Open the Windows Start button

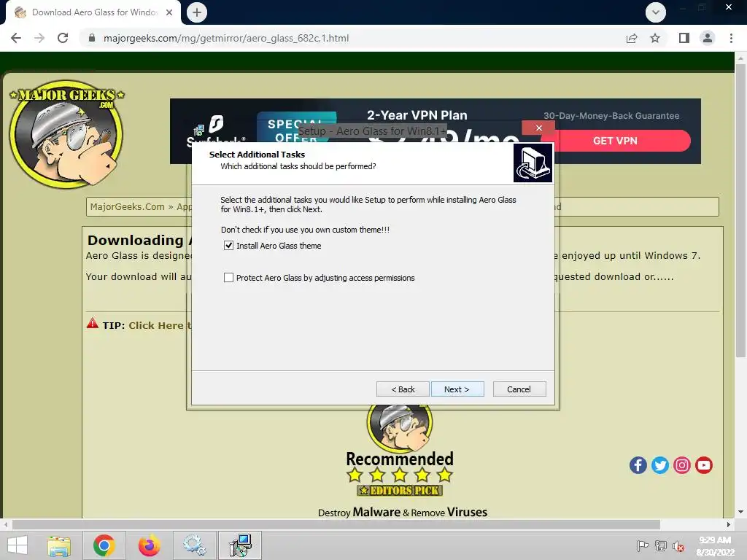click(x=18, y=545)
